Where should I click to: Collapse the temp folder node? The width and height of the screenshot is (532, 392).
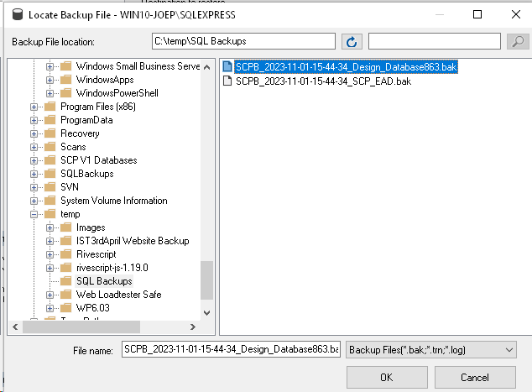(x=34, y=214)
